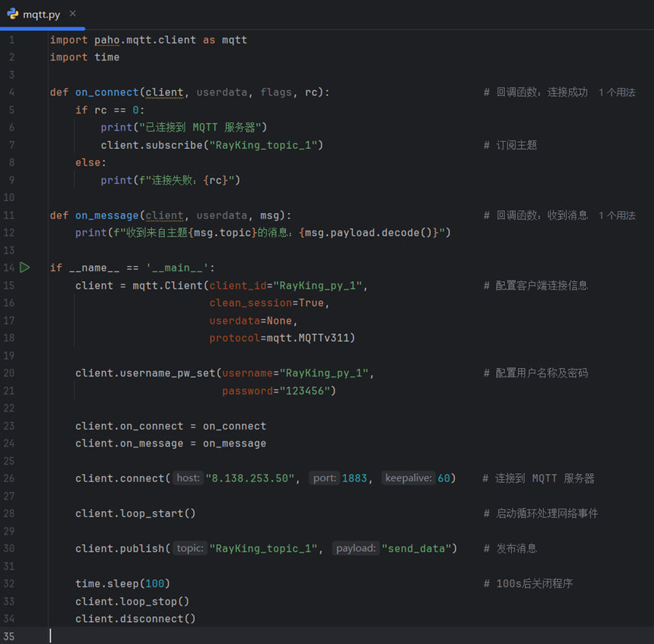
Task: Click line number 26 in the gutter
Action: pyautogui.click(x=9, y=478)
